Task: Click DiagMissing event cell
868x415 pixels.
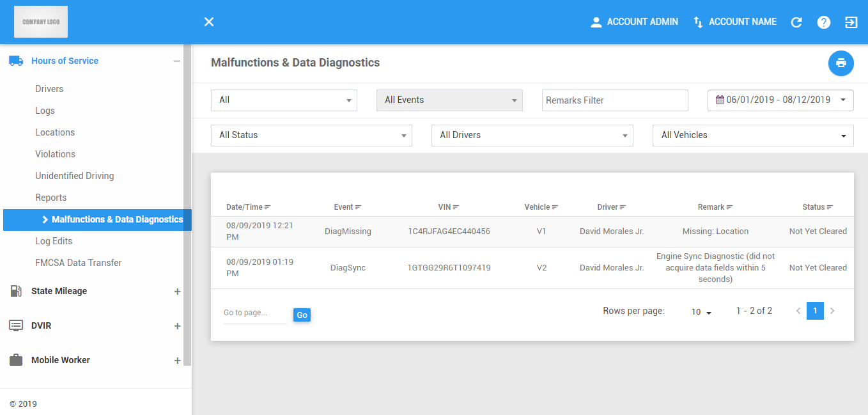Action: coord(348,231)
